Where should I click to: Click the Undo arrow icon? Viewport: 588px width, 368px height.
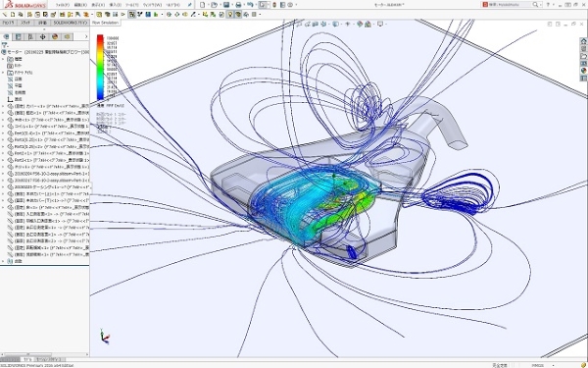click(250, 5)
